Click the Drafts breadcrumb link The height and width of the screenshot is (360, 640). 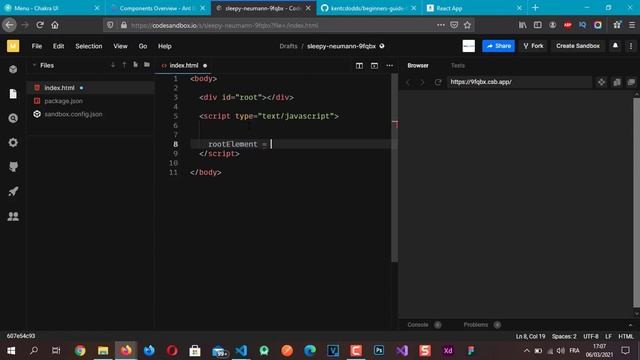coord(288,46)
